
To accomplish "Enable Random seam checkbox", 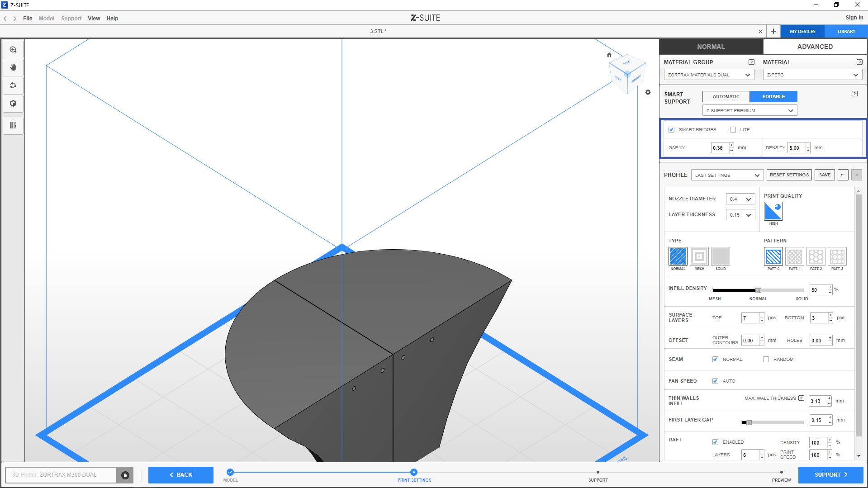I will pyautogui.click(x=766, y=360).
